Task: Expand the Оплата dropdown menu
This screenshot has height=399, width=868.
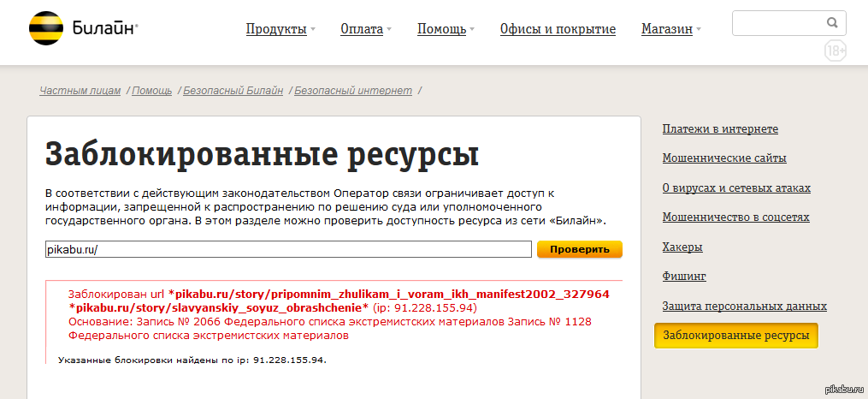Action: [x=362, y=29]
